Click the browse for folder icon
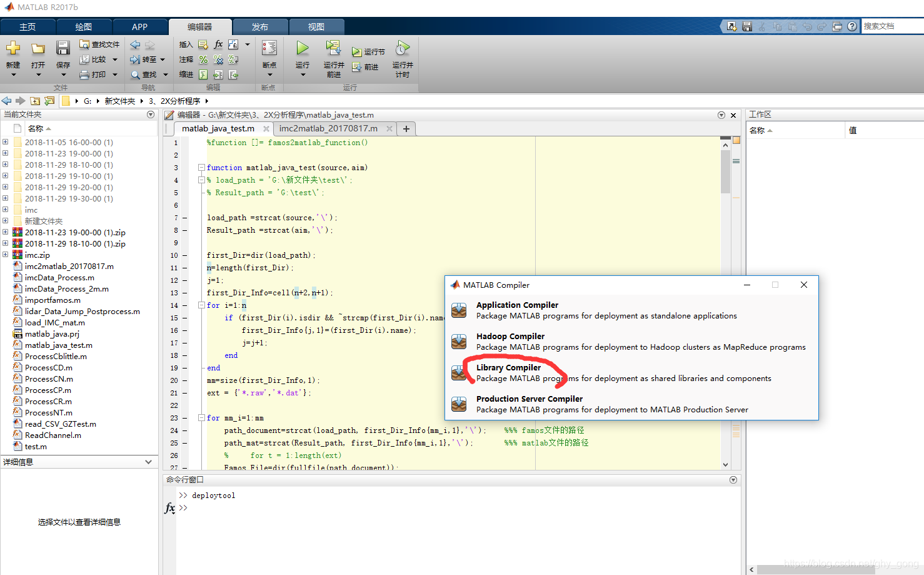Image resolution: width=924 pixels, height=575 pixels. [49, 101]
